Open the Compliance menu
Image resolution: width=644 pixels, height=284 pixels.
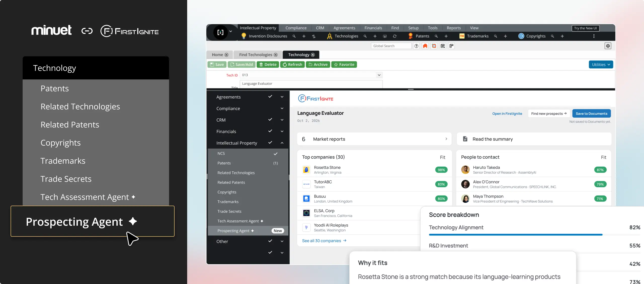296,28
